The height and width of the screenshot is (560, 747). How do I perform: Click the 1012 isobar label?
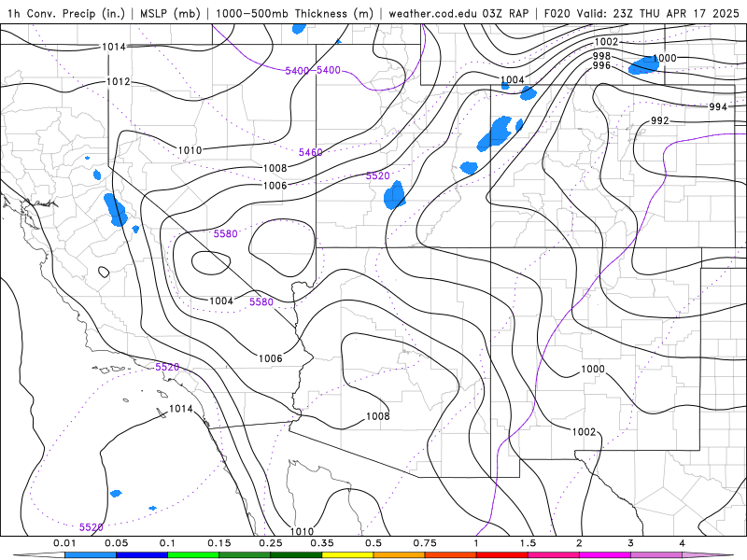point(119,81)
